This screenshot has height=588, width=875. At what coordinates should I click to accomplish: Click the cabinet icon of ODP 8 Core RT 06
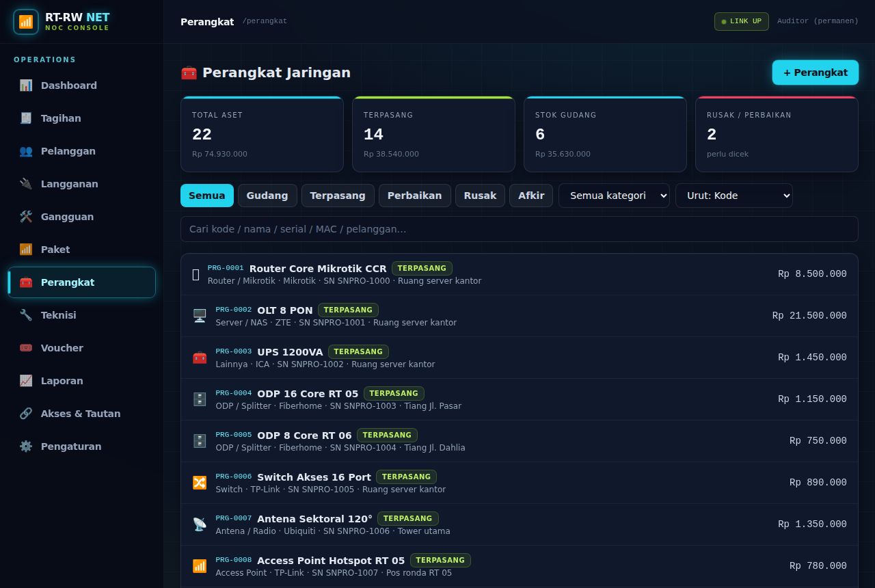(200, 441)
